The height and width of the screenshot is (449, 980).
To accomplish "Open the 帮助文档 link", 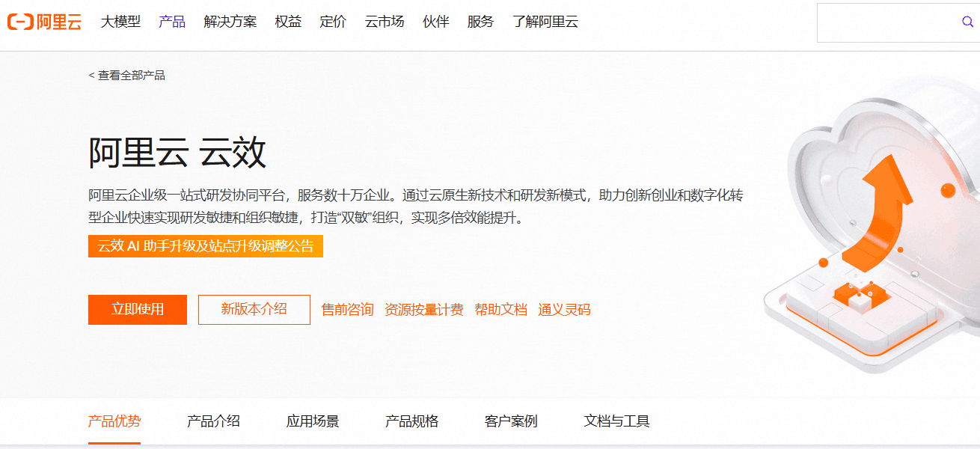I will click(x=500, y=310).
